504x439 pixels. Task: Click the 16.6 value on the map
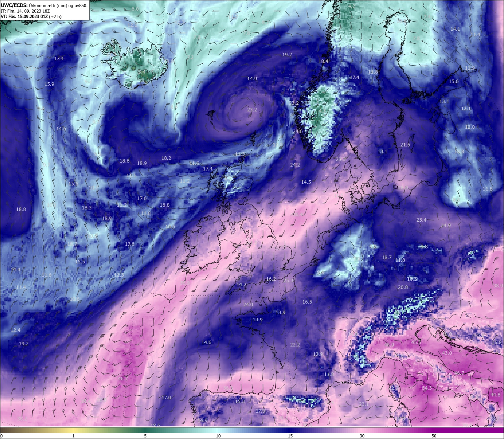coord(170,226)
